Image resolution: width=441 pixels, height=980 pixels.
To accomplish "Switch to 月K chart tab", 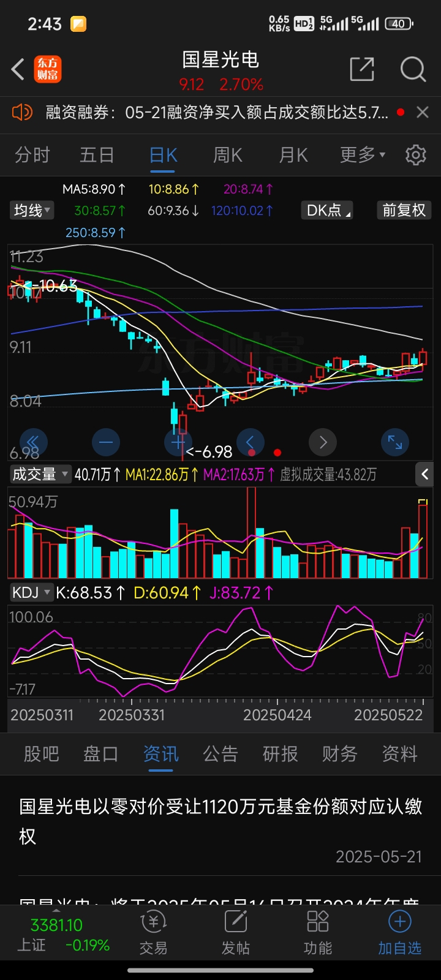I will (x=293, y=155).
